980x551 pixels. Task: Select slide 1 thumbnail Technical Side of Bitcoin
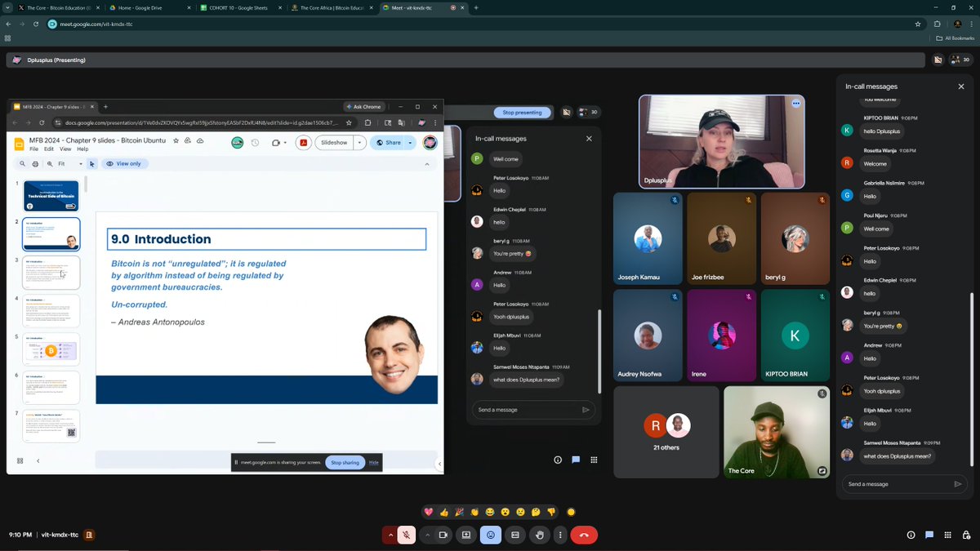tap(51, 196)
